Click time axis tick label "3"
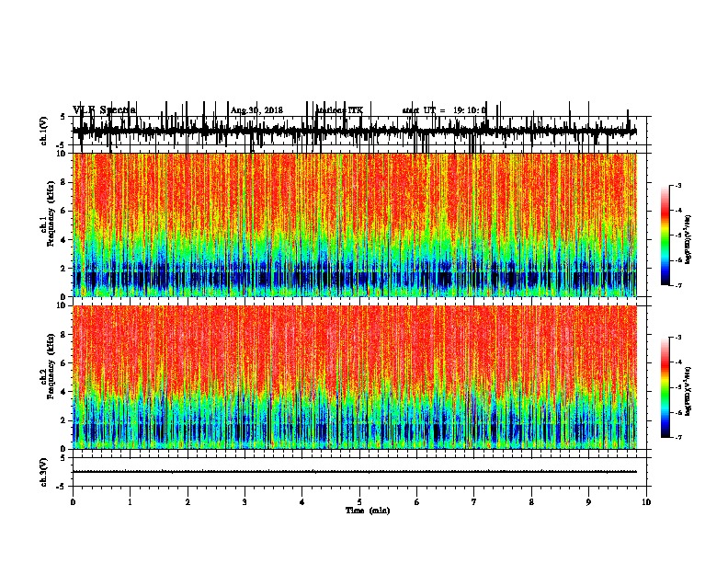Viewport: 728px width, 563px height. (245, 502)
